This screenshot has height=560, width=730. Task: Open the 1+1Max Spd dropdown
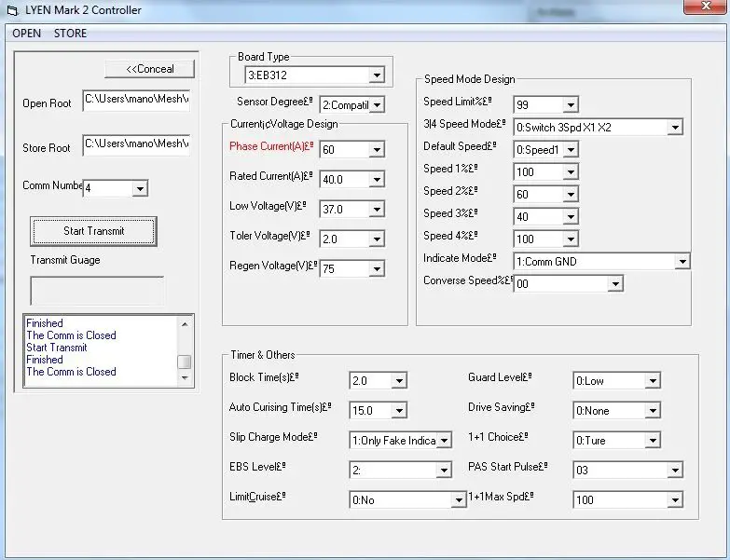(x=675, y=500)
